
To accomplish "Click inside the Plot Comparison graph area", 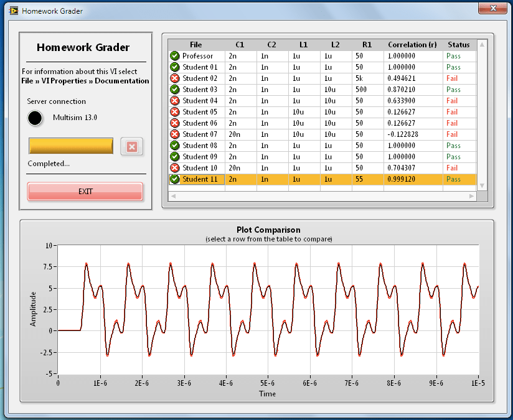I will [x=268, y=311].
